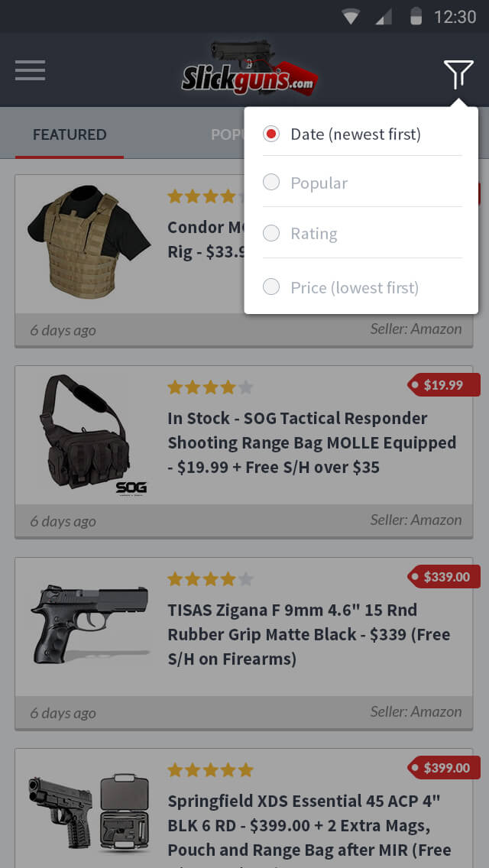
Task: Tap the funnel filter icon
Action: click(x=458, y=74)
